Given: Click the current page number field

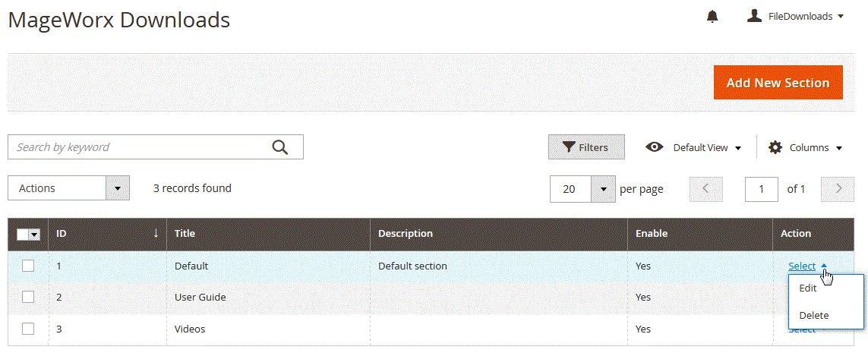Looking at the screenshot, I should coord(762,189).
